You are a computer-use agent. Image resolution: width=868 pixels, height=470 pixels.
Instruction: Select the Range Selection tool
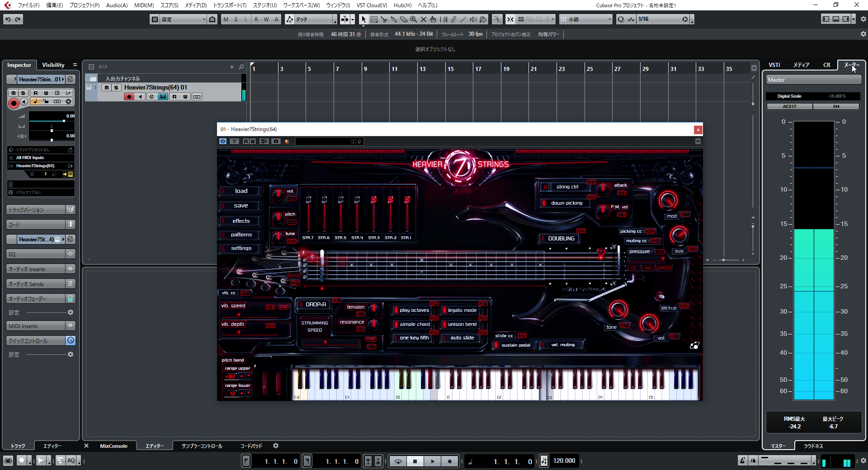(374, 19)
